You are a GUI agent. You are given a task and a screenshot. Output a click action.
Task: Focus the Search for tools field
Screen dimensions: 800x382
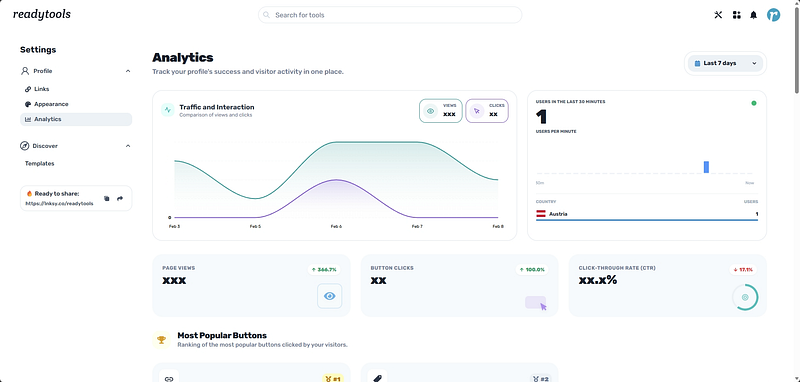point(390,15)
